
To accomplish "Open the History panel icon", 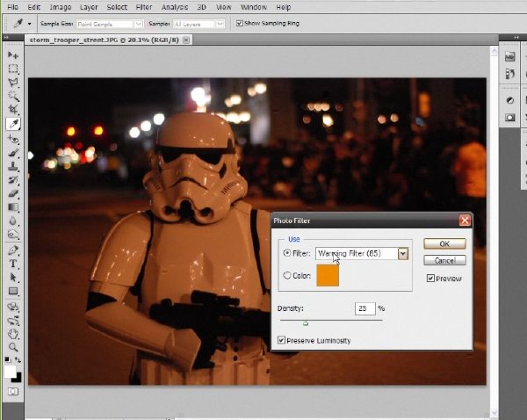I will tap(509, 73).
